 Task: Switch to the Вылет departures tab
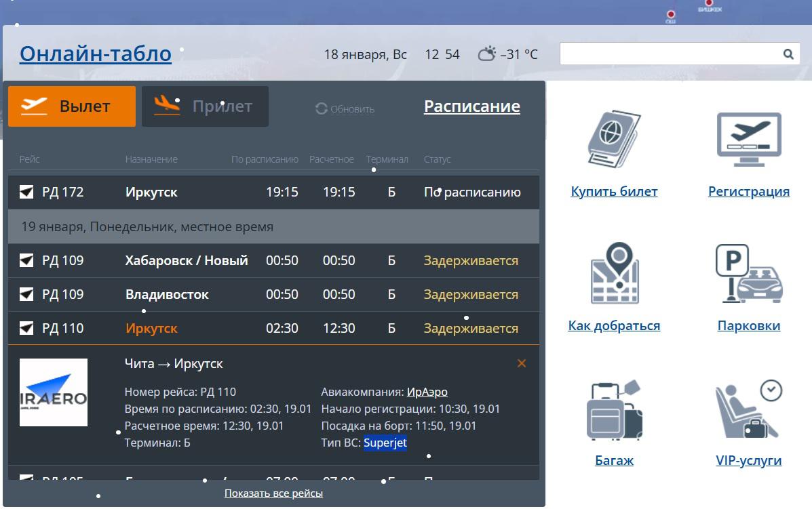click(72, 106)
